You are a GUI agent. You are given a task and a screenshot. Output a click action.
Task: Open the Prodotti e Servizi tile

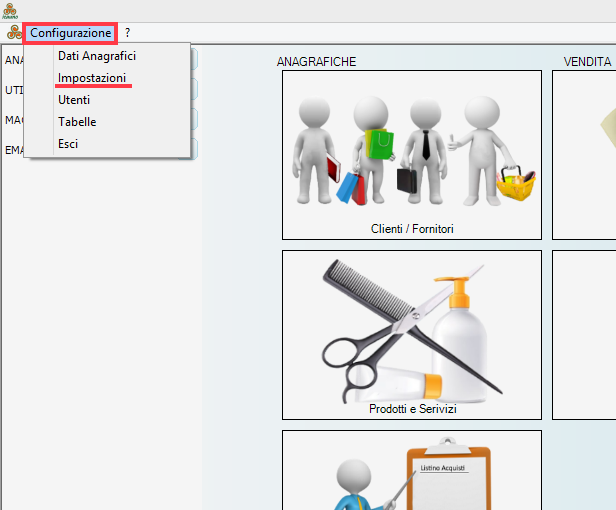(x=411, y=334)
